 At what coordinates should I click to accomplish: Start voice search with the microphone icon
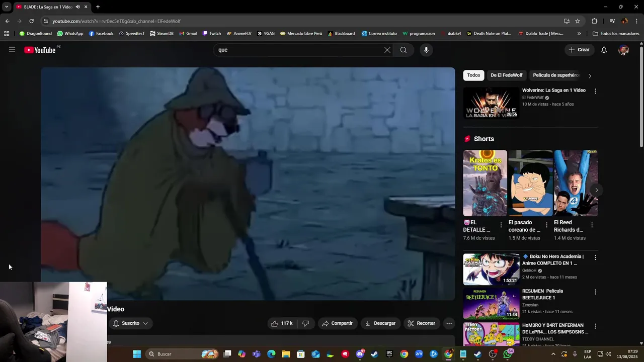[426, 50]
